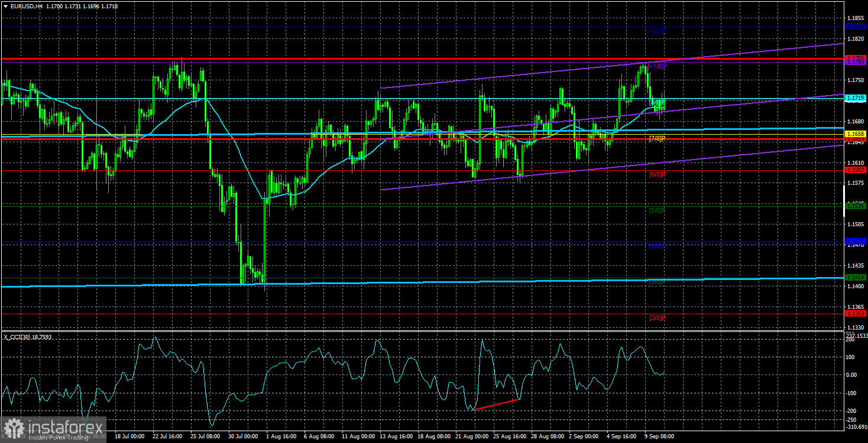The height and width of the screenshot is (443, 868).
Task: Click the 25 Jul 08:00 time label
Action: 205,437
